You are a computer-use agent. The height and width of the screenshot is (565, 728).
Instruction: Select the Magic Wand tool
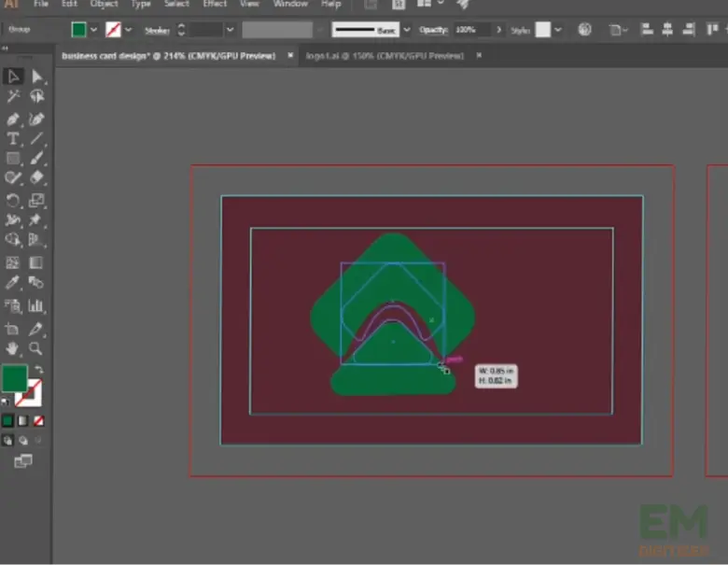coord(13,96)
